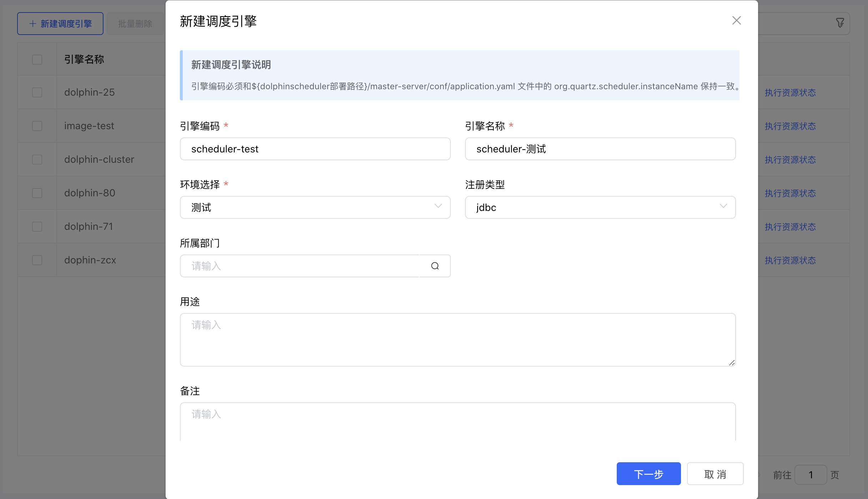
Task: Open 执行资源状态 for dolphin-cluster
Action: [x=790, y=160]
